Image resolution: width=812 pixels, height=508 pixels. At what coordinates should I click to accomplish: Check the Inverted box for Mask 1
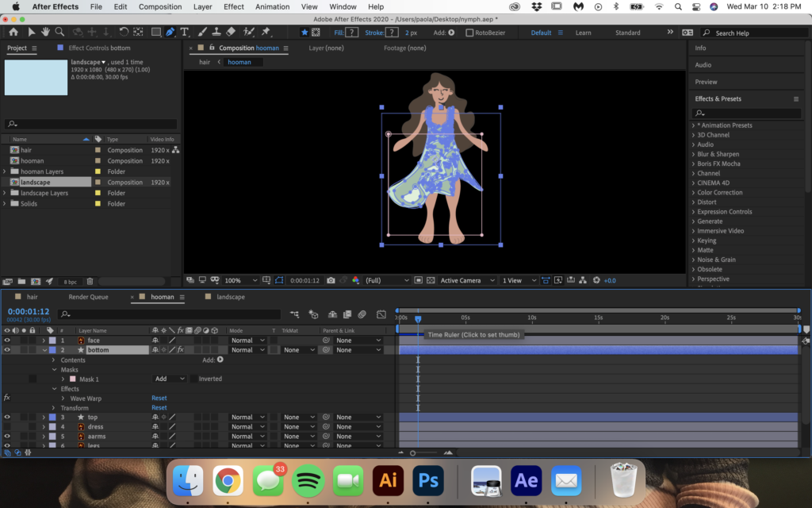tap(193, 379)
